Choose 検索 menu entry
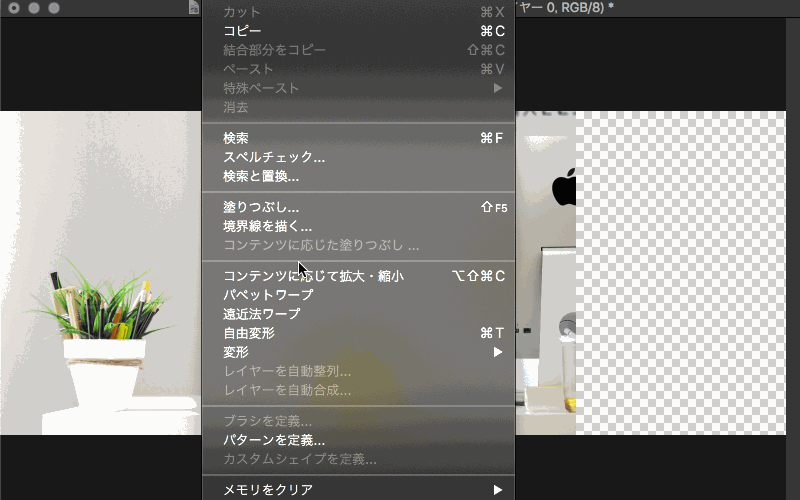The height and width of the screenshot is (500, 800). point(358,138)
